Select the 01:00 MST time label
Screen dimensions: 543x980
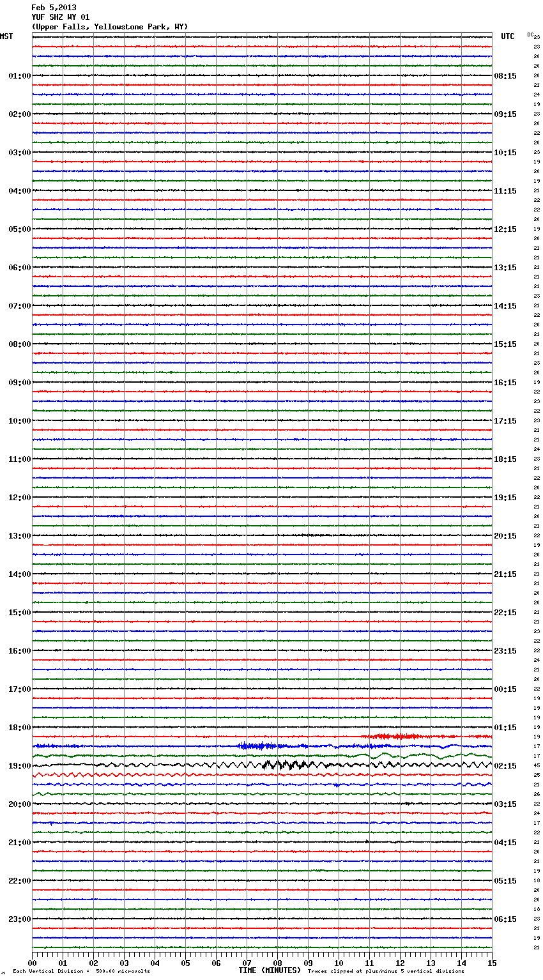(x=20, y=76)
